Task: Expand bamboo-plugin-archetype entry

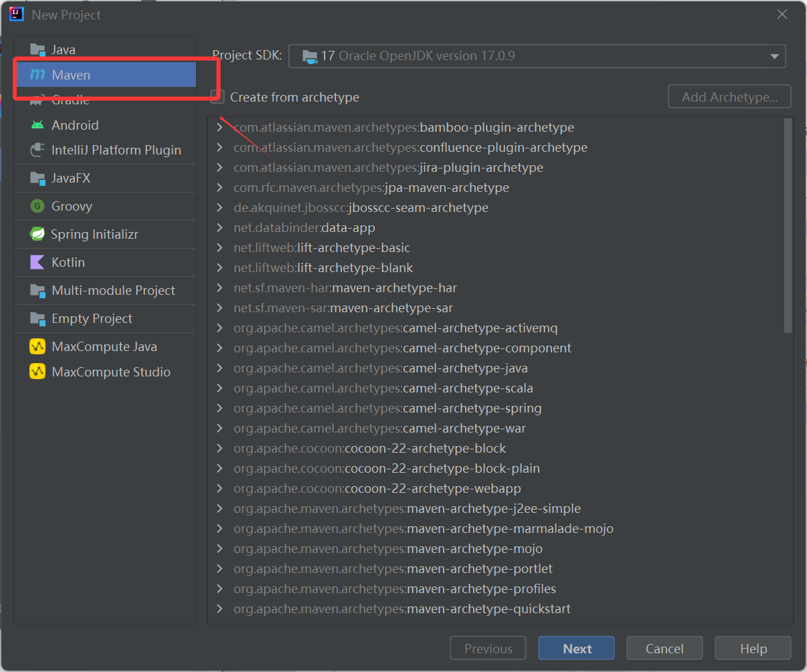Action: pos(219,127)
